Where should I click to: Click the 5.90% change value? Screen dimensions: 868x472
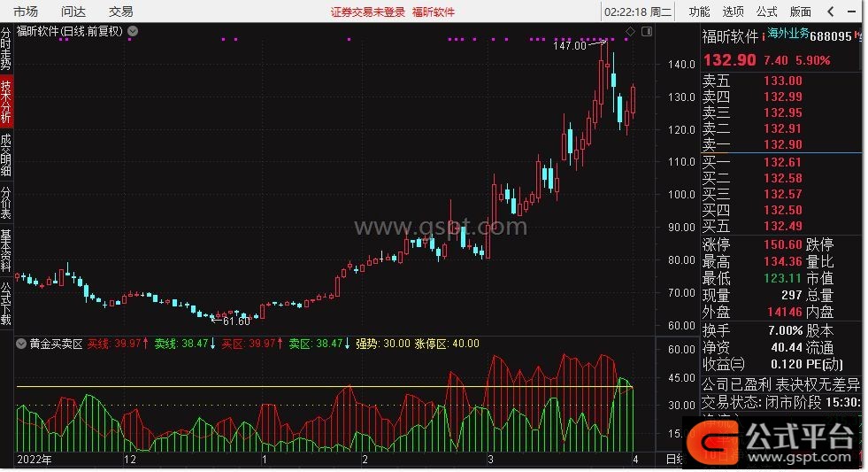point(812,60)
